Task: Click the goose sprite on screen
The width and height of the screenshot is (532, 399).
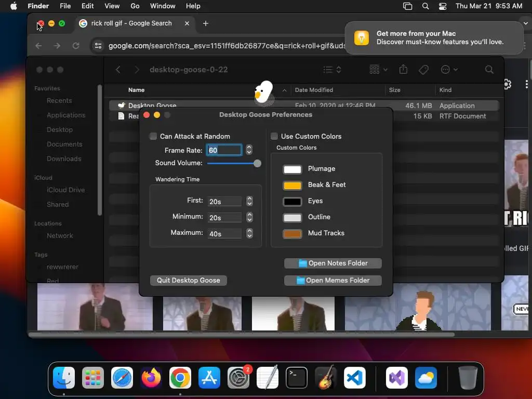Action: pos(263,93)
